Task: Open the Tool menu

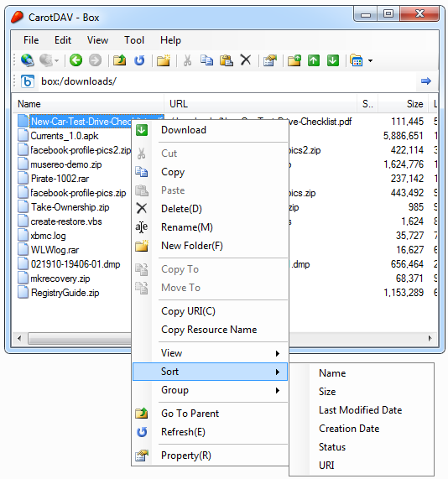Action: point(134,40)
